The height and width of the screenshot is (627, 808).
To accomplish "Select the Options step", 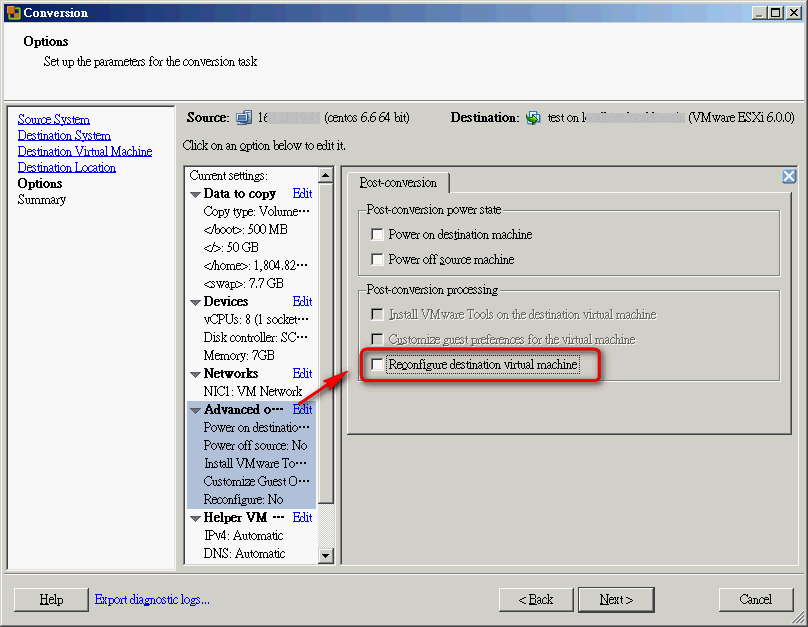I will [40, 183].
